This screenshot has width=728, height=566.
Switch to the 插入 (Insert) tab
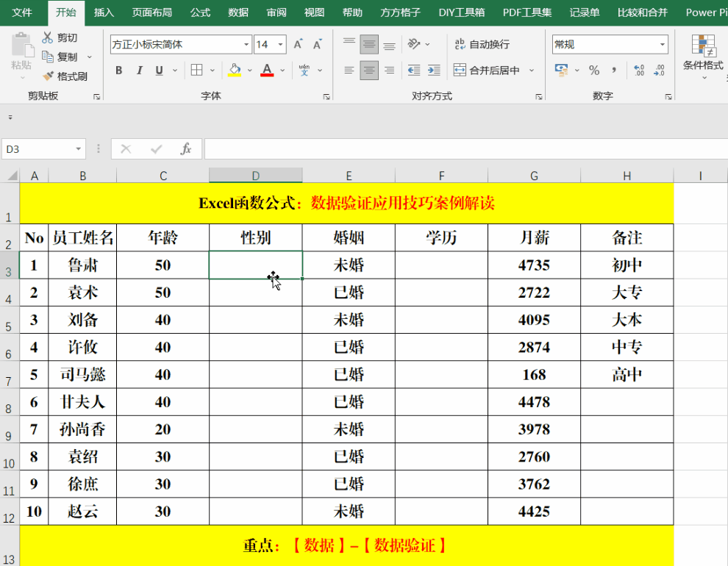[104, 12]
